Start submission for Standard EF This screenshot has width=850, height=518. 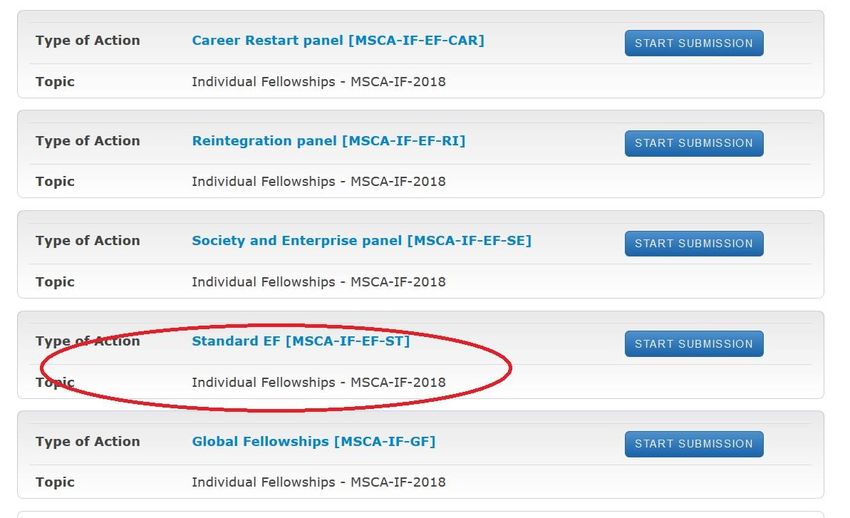[694, 344]
